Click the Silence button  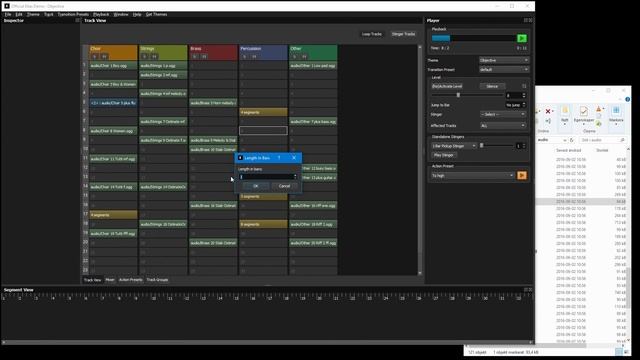point(492,86)
